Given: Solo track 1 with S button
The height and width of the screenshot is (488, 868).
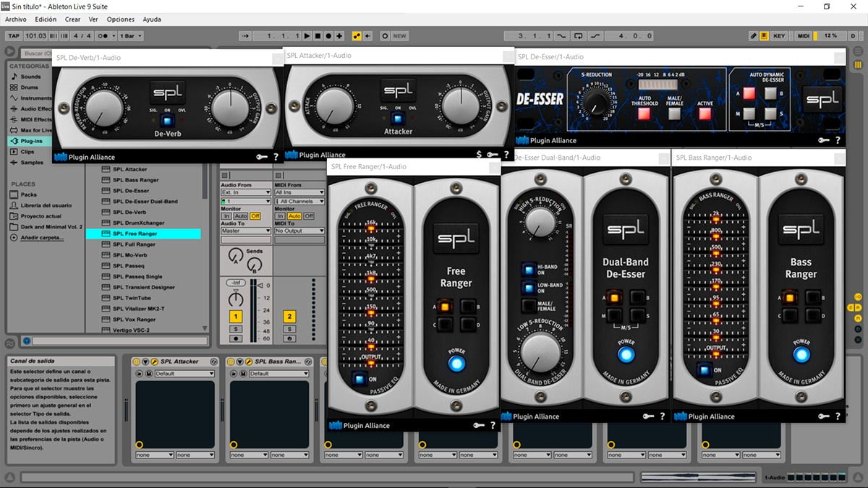Looking at the screenshot, I should point(236,329).
